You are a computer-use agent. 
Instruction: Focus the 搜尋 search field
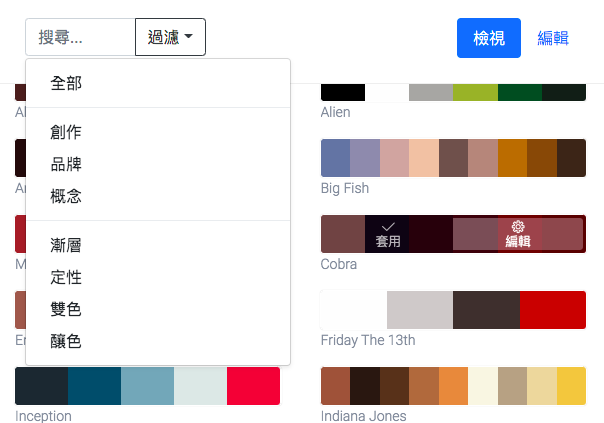pos(80,37)
